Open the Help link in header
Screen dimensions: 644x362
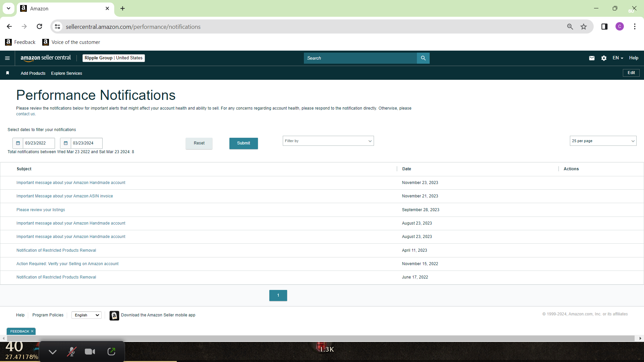(634, 58)
